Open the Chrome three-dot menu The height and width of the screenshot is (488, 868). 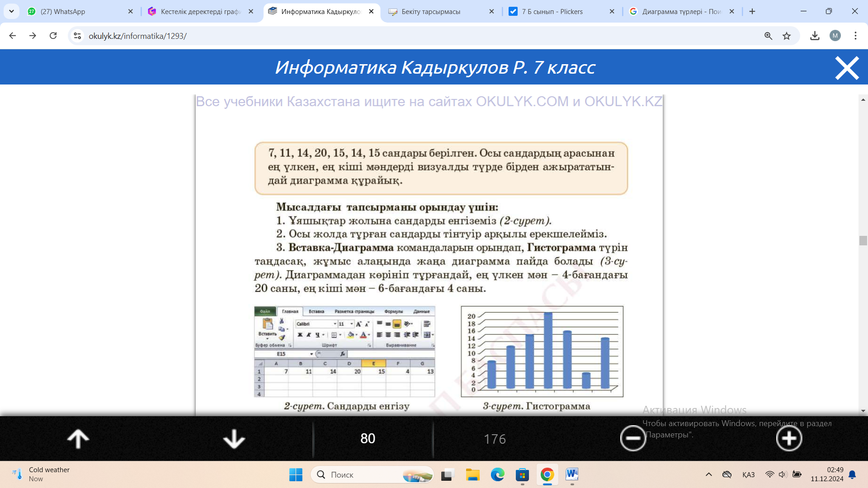coord(855,36)
